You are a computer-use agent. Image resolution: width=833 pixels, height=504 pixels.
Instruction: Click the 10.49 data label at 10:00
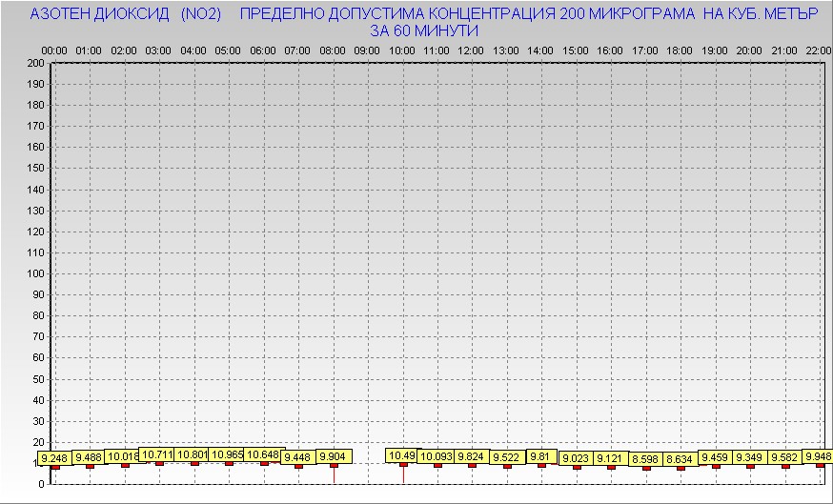coord(401,455)
